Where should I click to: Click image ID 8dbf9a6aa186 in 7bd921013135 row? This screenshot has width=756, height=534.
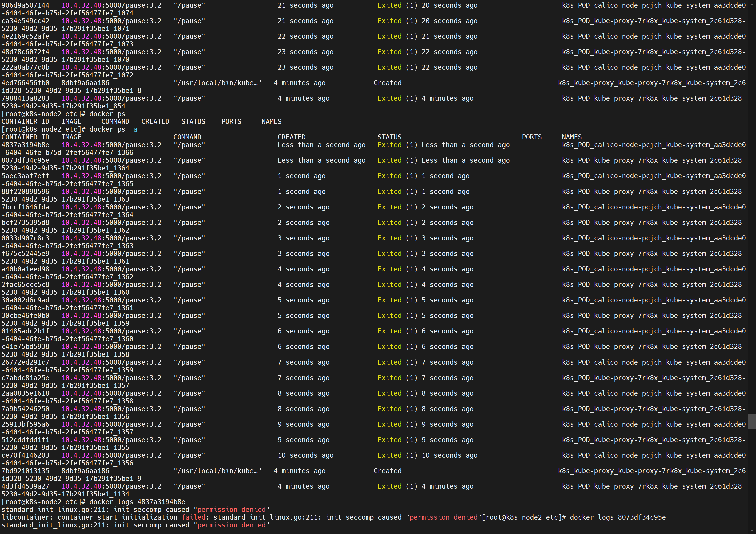point(85,470)
